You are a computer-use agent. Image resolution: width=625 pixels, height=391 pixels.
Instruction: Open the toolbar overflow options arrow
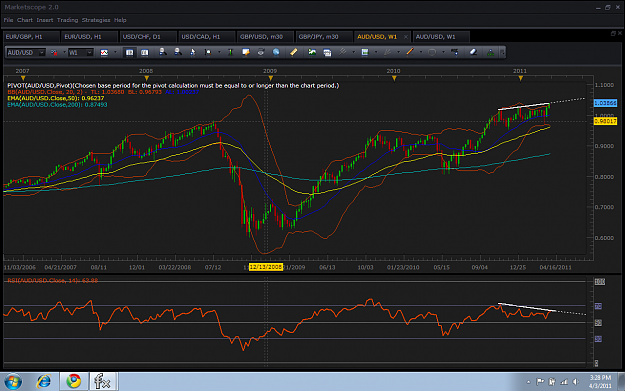(x=503, y=52)
